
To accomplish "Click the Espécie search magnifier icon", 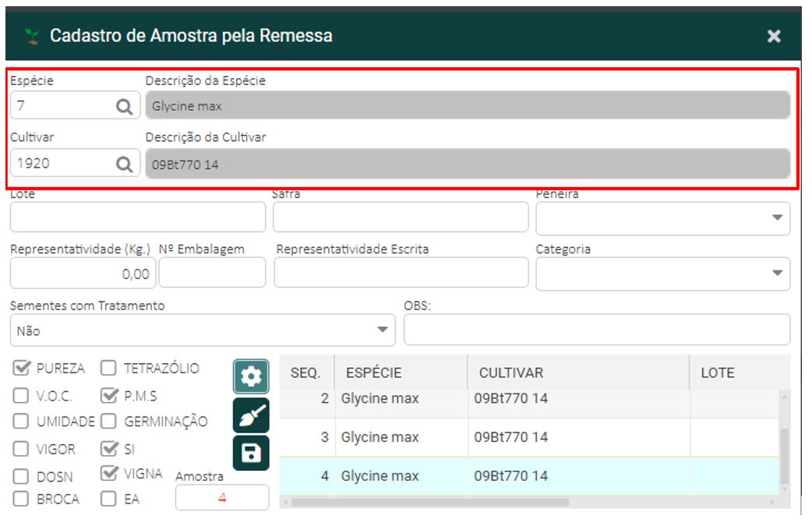I will (124, 107).
